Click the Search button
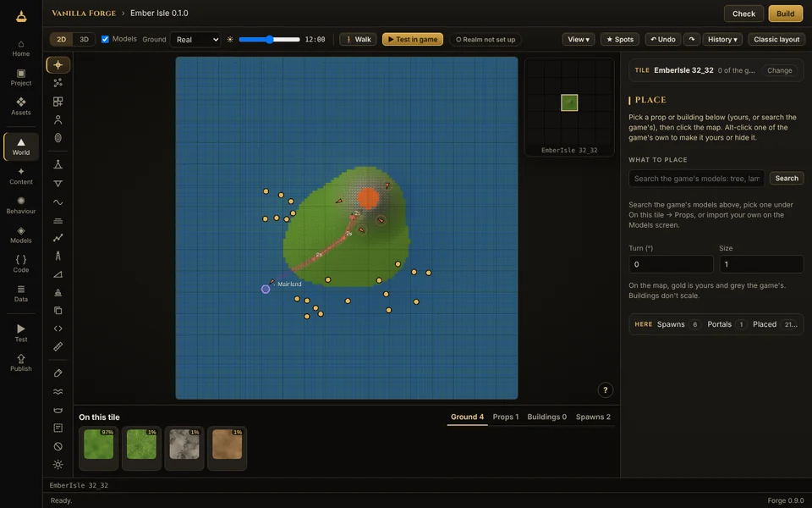 tap(787, 179)
